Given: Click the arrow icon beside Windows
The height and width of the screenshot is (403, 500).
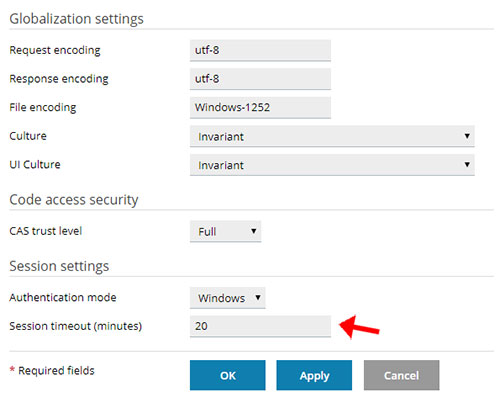Looking at the screenshot, I should tap(258, 297).
